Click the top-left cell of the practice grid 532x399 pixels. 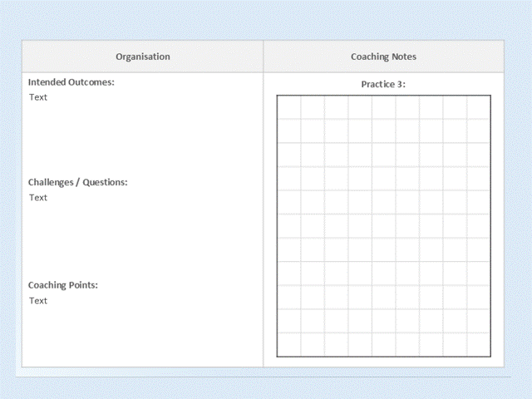click(x=288, y=107)
